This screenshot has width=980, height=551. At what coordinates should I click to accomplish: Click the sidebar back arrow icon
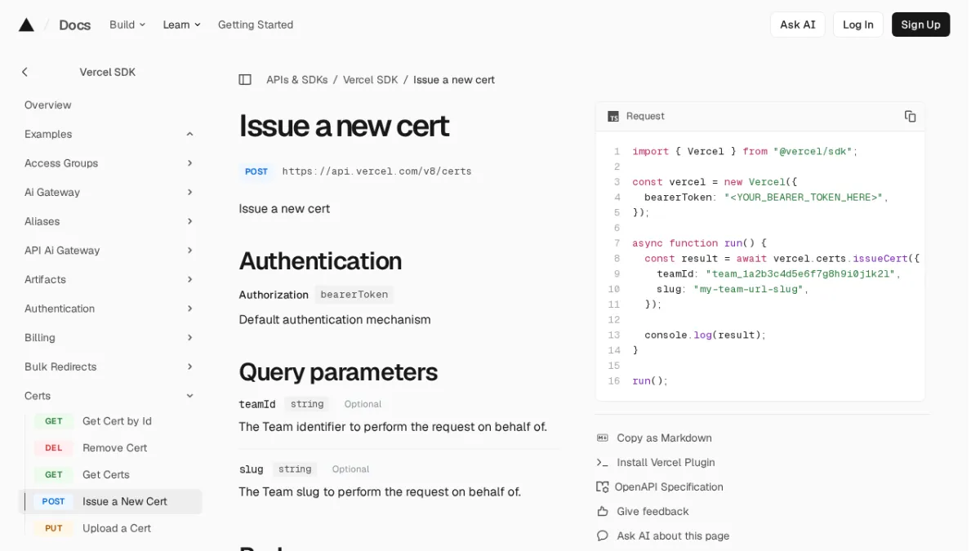[x=24, y=72]
